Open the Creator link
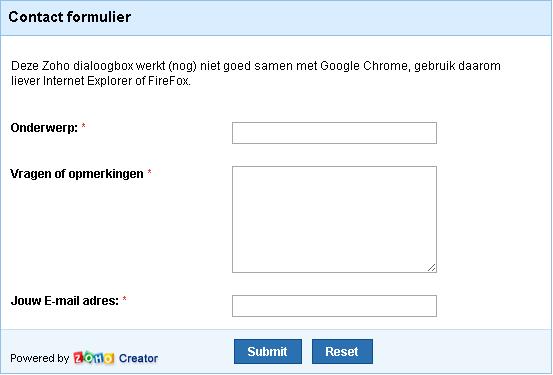This screenshot has height=375, width=553. [138, 358]
